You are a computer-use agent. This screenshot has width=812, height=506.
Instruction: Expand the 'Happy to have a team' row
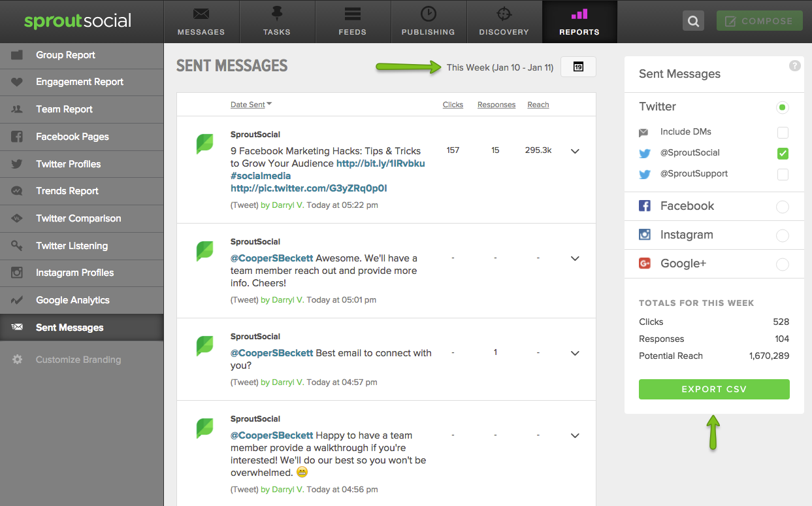[x=575, y=435]
